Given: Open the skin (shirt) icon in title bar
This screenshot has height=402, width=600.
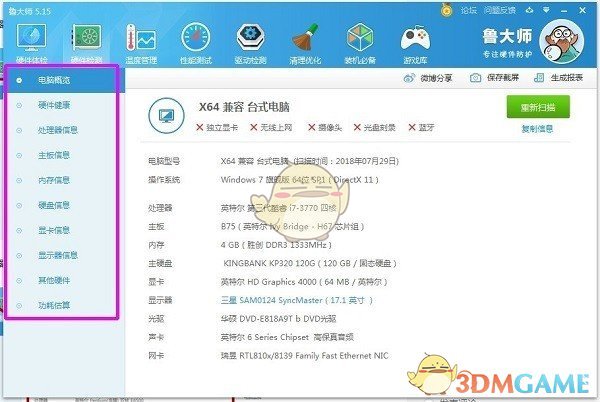Looking at the screenshot, I should (x=530, y=10).
